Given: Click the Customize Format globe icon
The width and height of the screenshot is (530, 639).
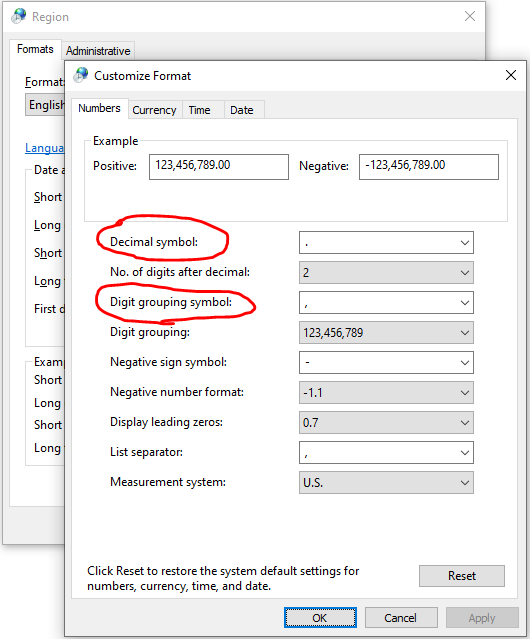Looking at the screenshot, I should [81, 75].
